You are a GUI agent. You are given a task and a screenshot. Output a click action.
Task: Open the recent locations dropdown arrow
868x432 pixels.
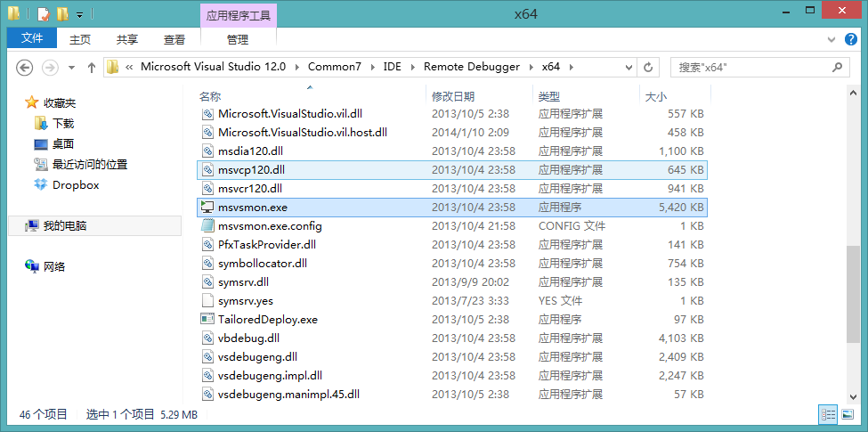70,67
